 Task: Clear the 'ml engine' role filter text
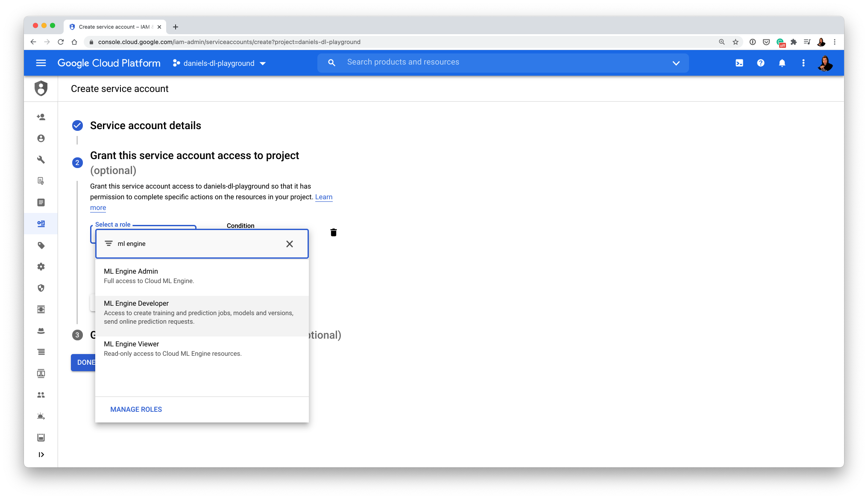click(x=290, y=244)
